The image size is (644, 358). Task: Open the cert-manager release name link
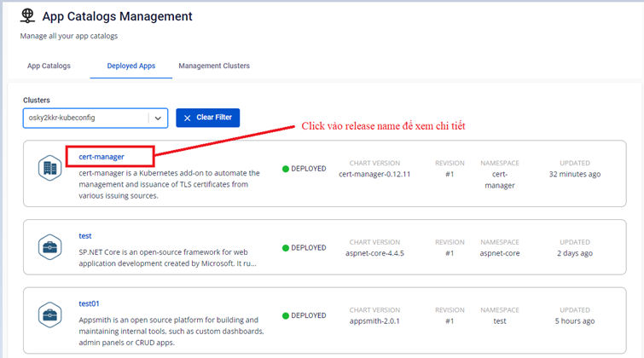point(101,156)
